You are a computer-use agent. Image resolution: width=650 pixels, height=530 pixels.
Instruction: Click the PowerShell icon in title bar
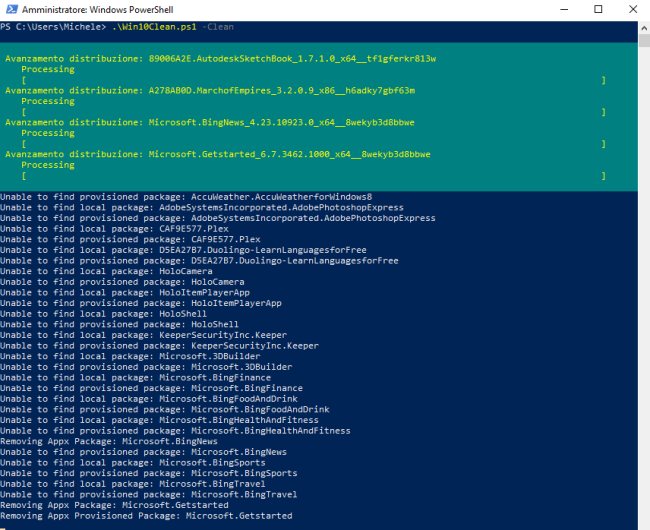point(12,9)
